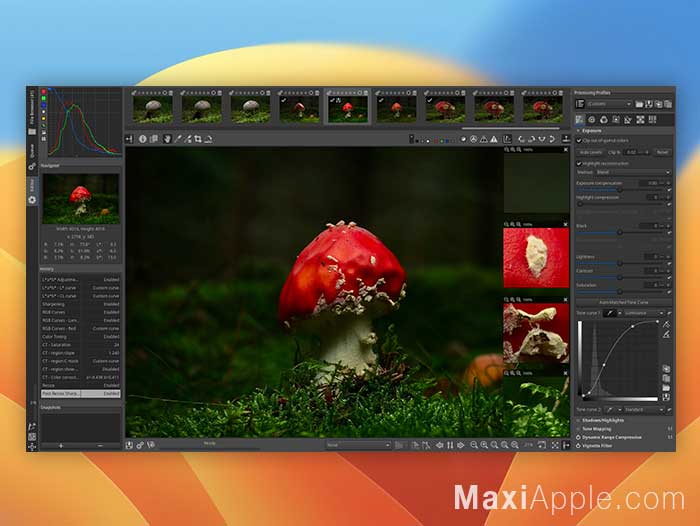Select the Color Toning history entry
Viewport: 700px width, 526px height.
tap(81, 337)
